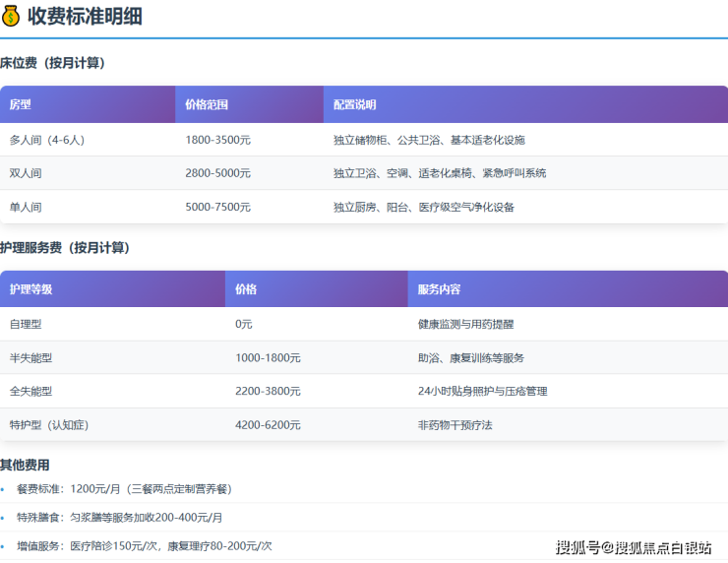Click the 护理等级 column header

(x=31, y=289)
